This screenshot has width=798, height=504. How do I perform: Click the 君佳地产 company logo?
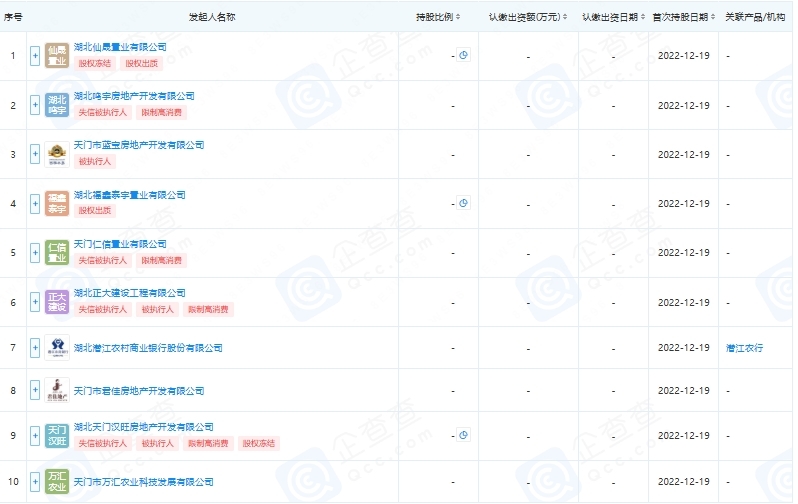57,390
